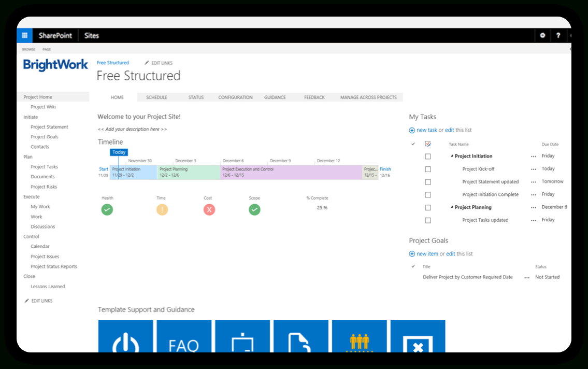Open the presentation board guidance tile

pos(242,336)
